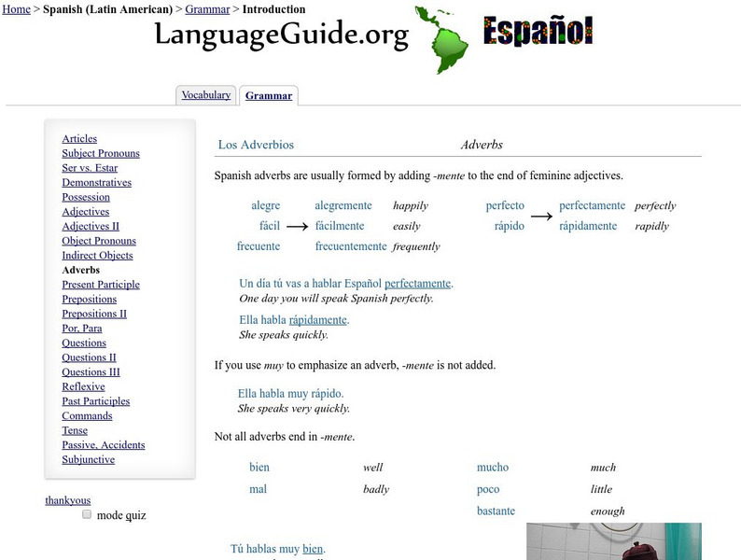Click the word 'fácilmente'

340,226
